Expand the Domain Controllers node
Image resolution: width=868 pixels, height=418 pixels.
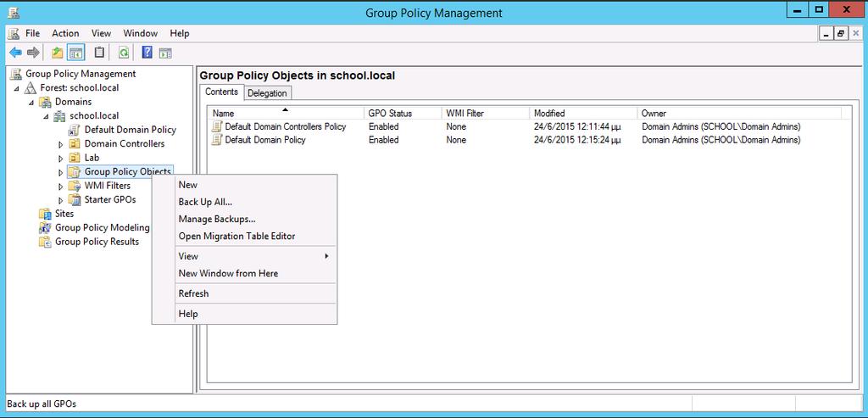[x=61, y=144]
